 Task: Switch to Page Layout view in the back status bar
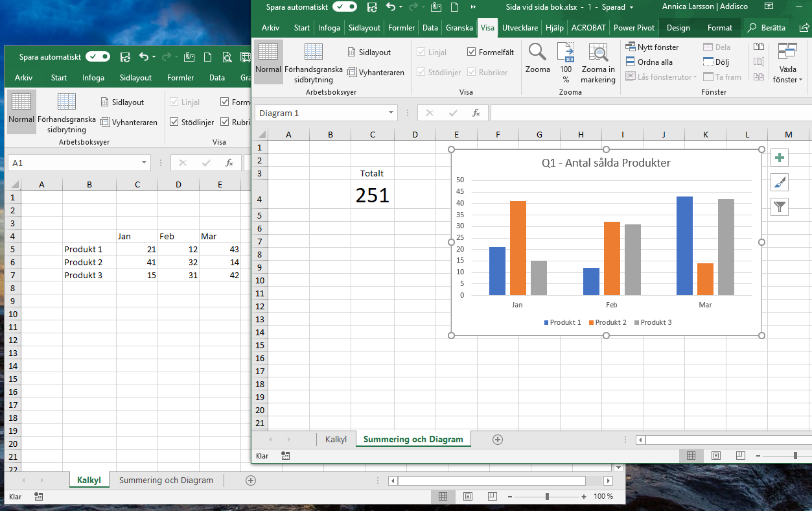(x=468, y=497)
